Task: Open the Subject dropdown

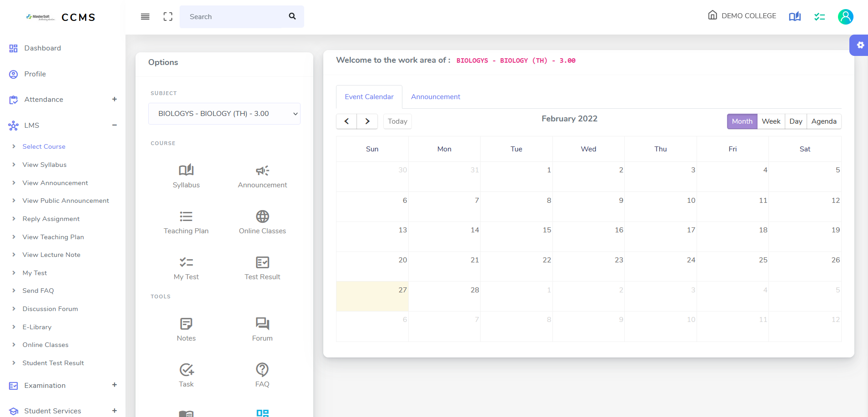Action: [224, 114]
